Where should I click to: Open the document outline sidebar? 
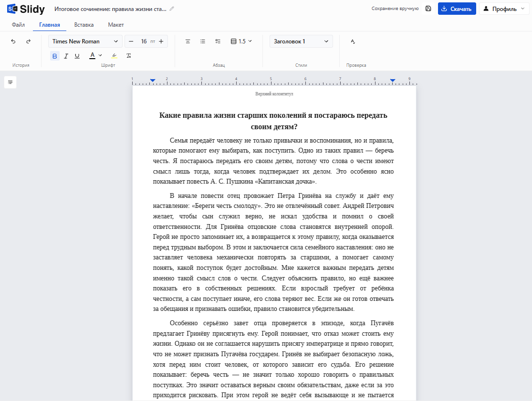10,82
